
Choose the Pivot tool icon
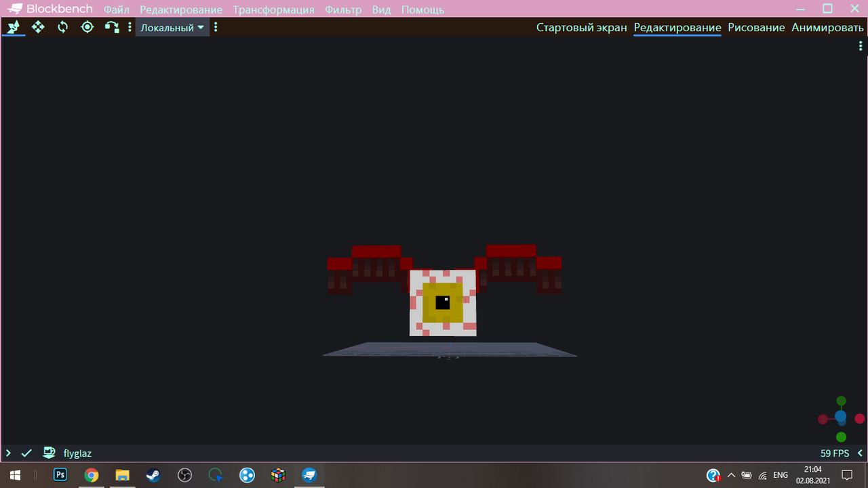[x=87, y=27]
